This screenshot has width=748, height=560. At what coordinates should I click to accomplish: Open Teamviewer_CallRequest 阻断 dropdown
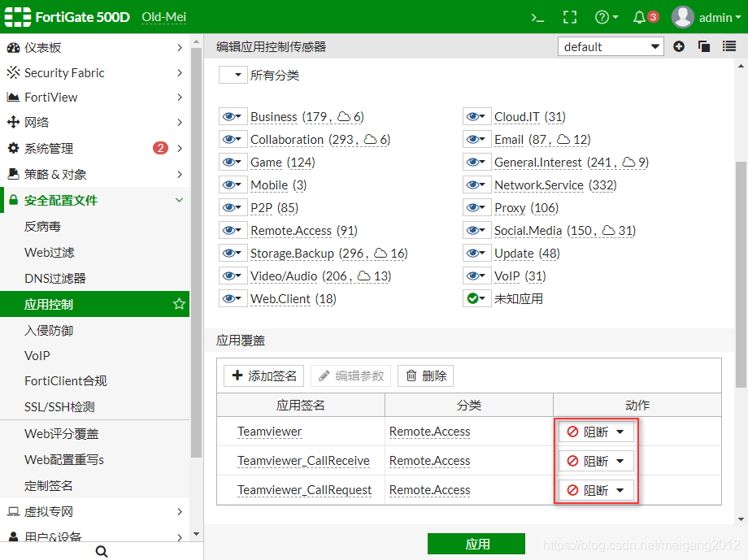click(596, 490)
